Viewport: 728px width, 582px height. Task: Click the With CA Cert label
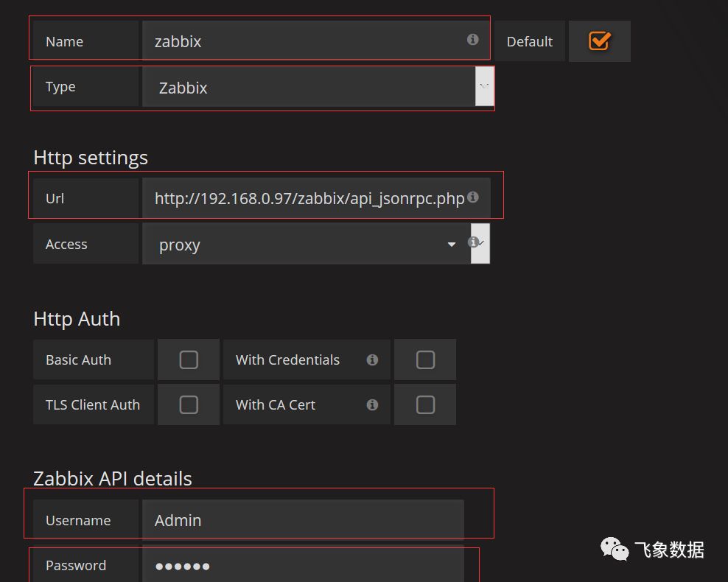[276, 404]
